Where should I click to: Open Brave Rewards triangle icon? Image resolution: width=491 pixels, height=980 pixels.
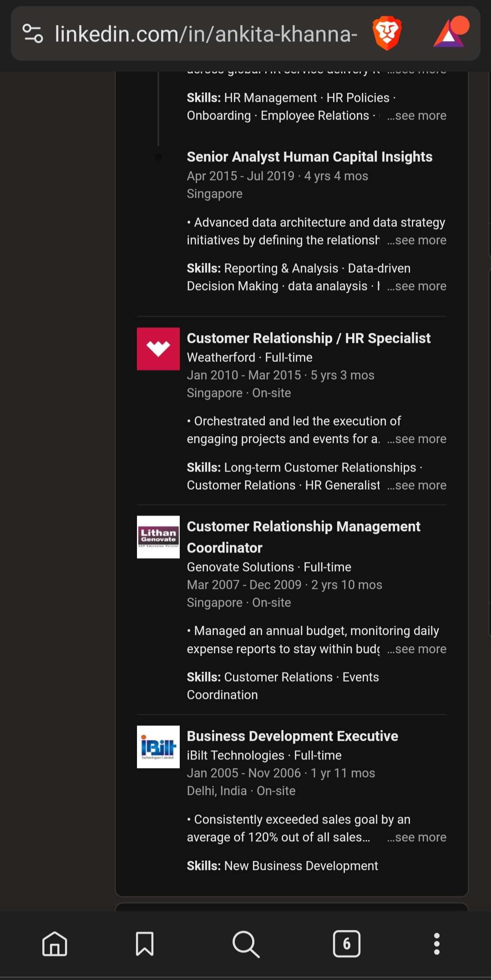coord(450,34)
